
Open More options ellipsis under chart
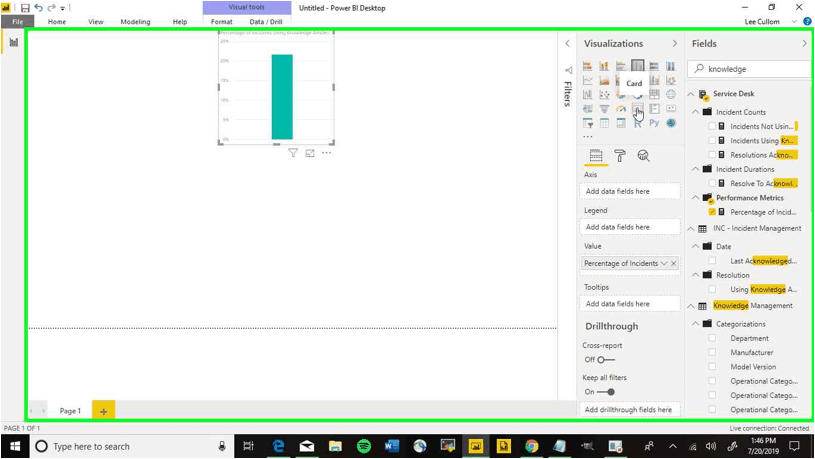pyautogui.click(x=326, y=153)
